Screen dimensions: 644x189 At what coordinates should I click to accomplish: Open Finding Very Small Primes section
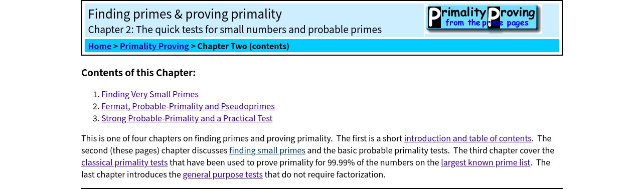150,94
